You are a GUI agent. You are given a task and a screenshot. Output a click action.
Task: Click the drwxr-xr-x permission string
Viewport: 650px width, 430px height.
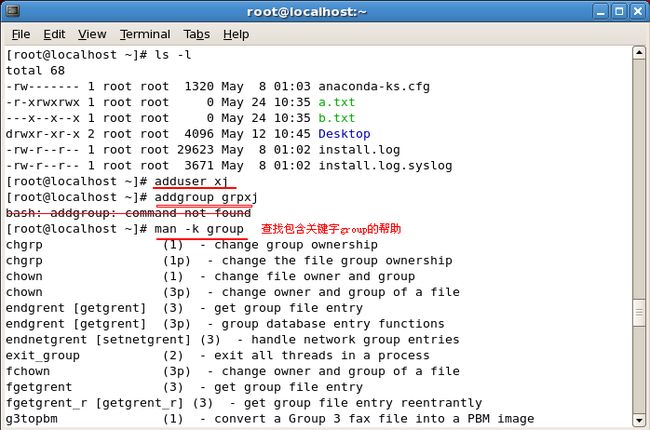coord(43,134)
